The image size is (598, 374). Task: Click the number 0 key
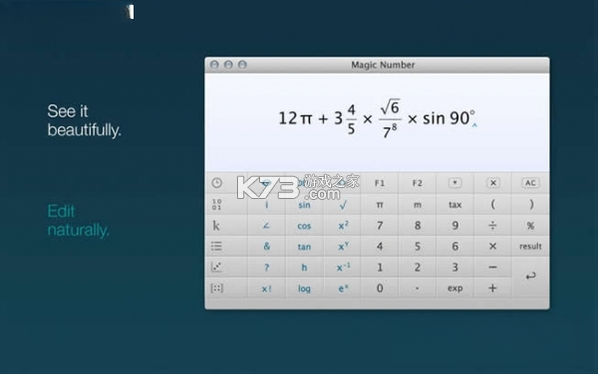[x=379, y=289]
